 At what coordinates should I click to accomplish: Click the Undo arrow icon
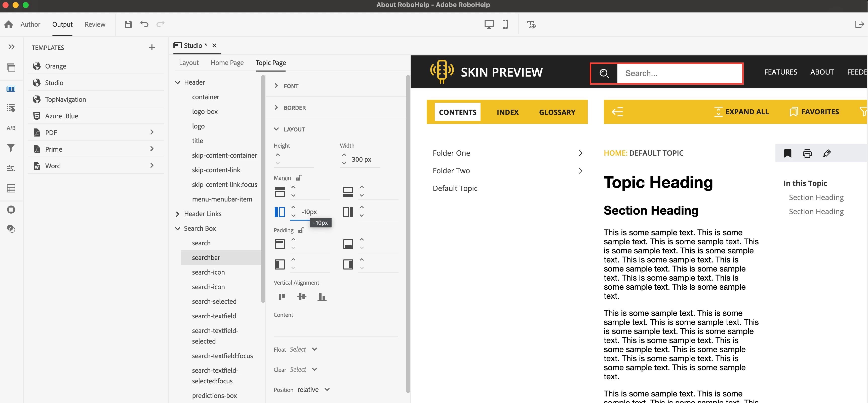pyautogui.click(x=144, y=24)
